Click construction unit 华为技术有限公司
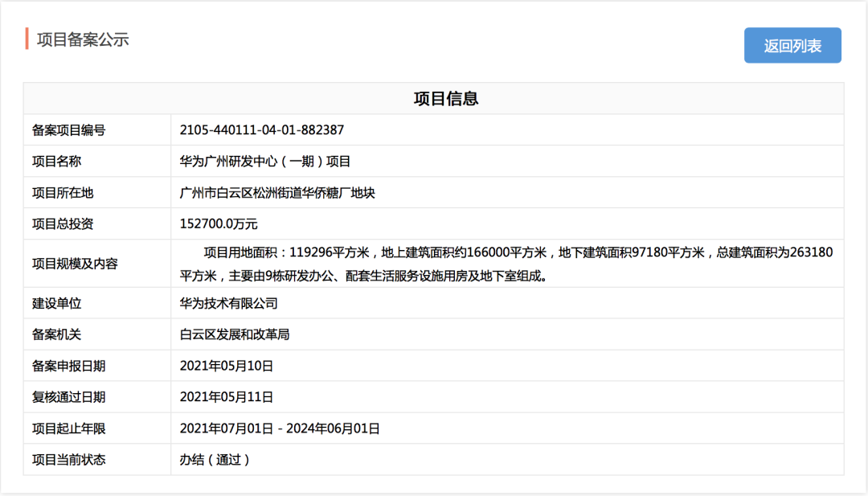Viewport: 868px width, 496px height. pyautogui.click(x=229, y=303)
